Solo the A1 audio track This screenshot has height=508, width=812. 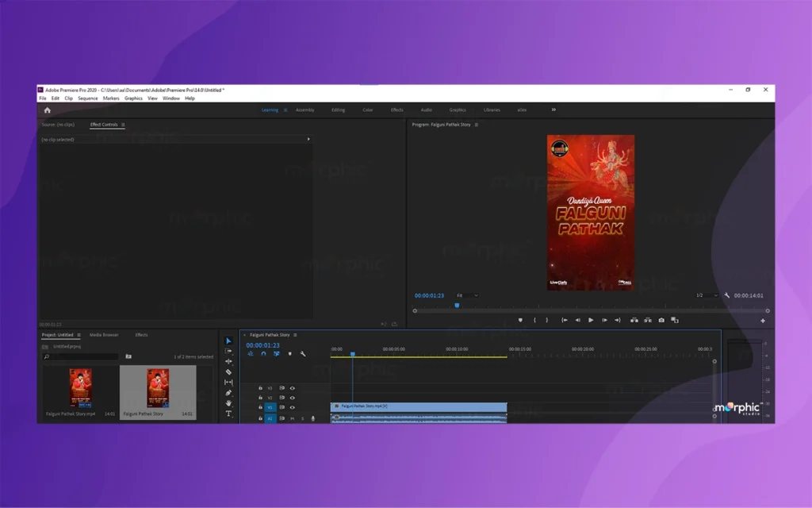pos(302,418)
